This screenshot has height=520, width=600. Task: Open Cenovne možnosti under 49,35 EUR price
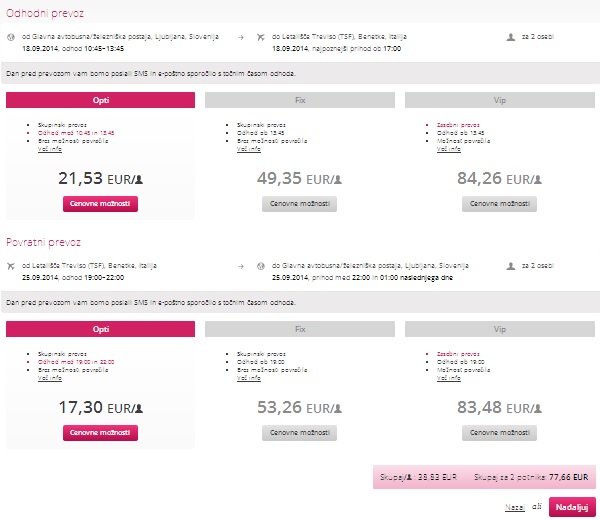point(300,204)
